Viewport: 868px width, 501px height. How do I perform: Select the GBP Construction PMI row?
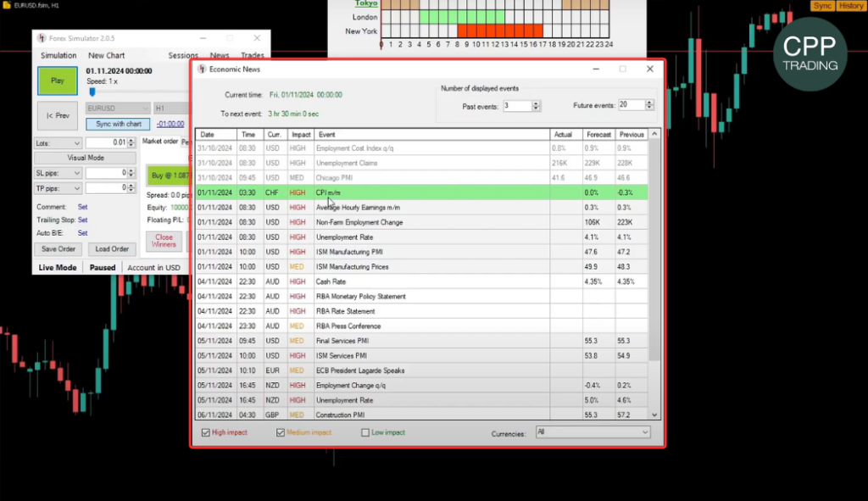(422, 415)
